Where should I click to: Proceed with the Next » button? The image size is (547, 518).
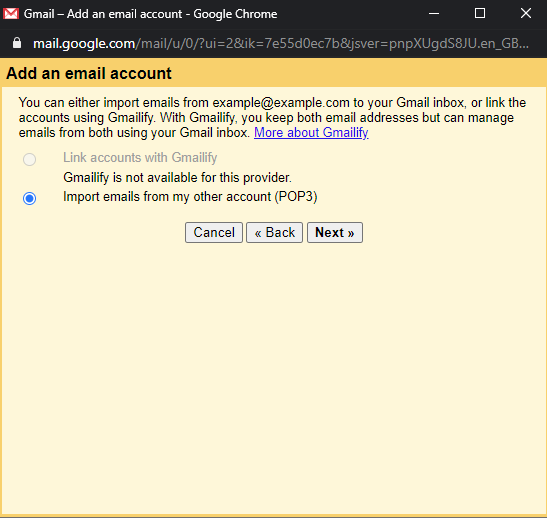coord(335,232)
